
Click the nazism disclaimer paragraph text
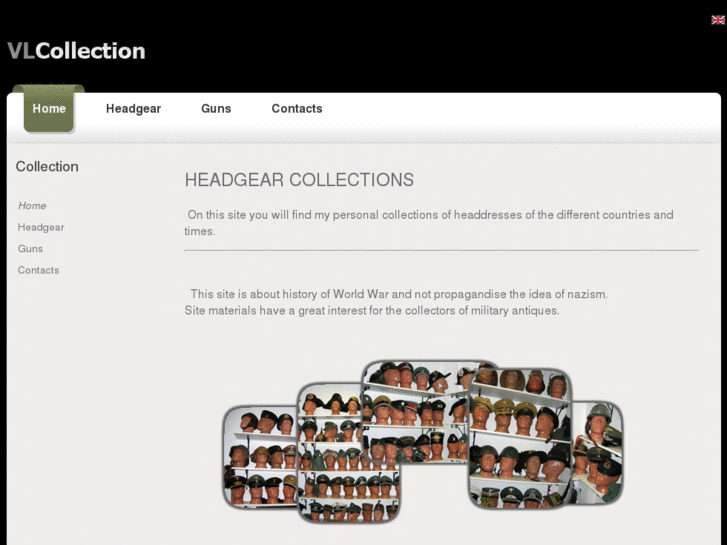pyautogui.click(x=396, y=302)
